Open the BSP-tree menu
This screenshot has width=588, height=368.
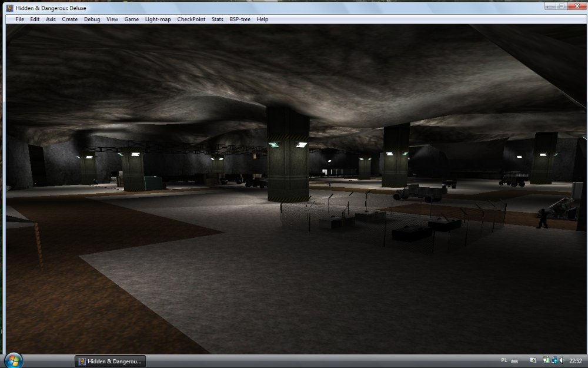click(240, 19)
